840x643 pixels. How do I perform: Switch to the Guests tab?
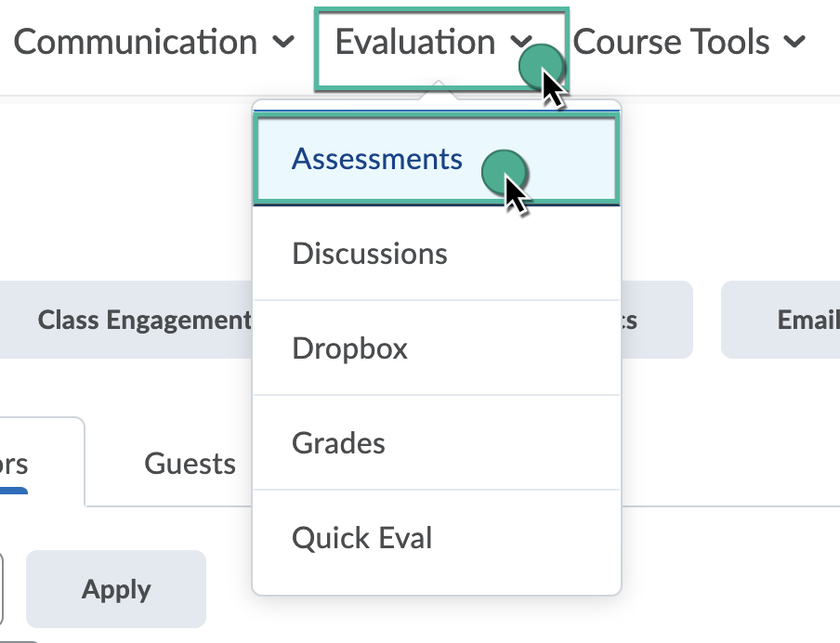click(x=190, y=463)
